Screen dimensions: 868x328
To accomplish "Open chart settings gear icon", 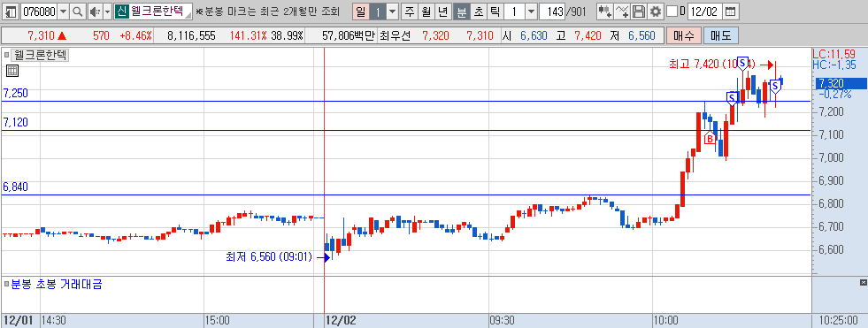I will (x=656, y=11).
